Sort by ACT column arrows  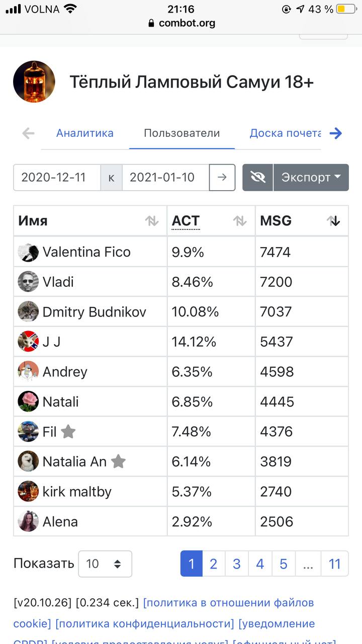tap(240, 221)
